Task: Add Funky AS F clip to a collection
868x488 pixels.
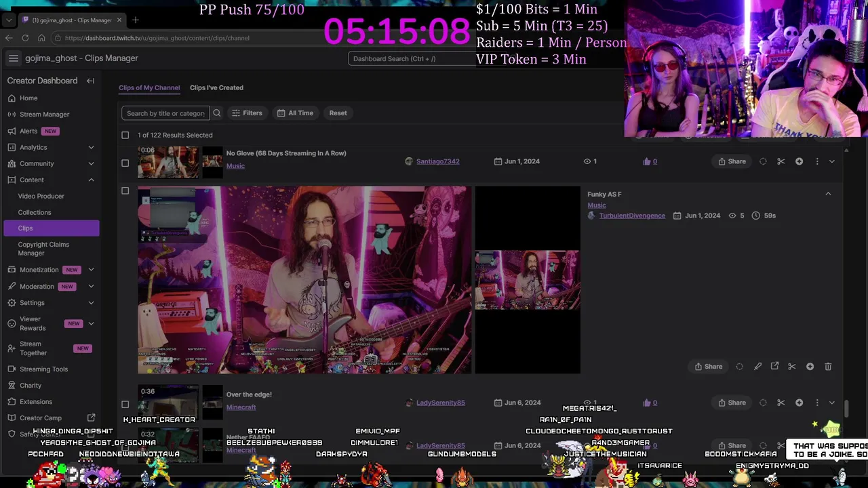Action: pos(810,367)
